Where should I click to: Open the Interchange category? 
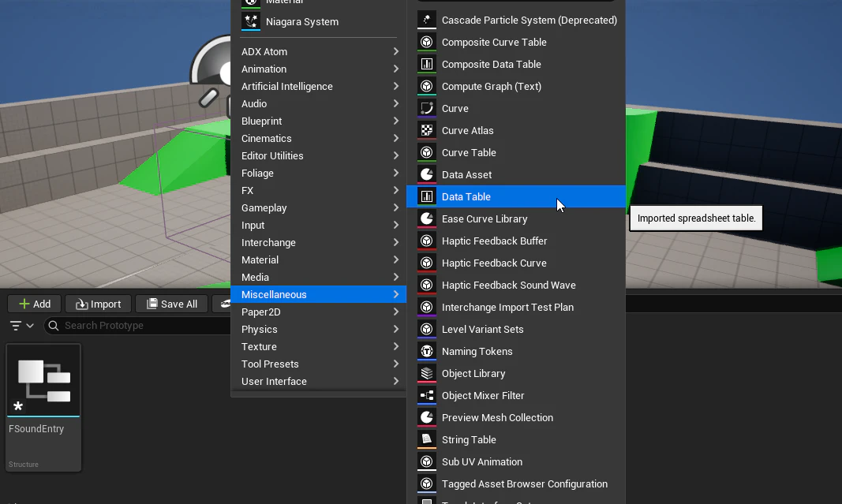tap(319, 243)
